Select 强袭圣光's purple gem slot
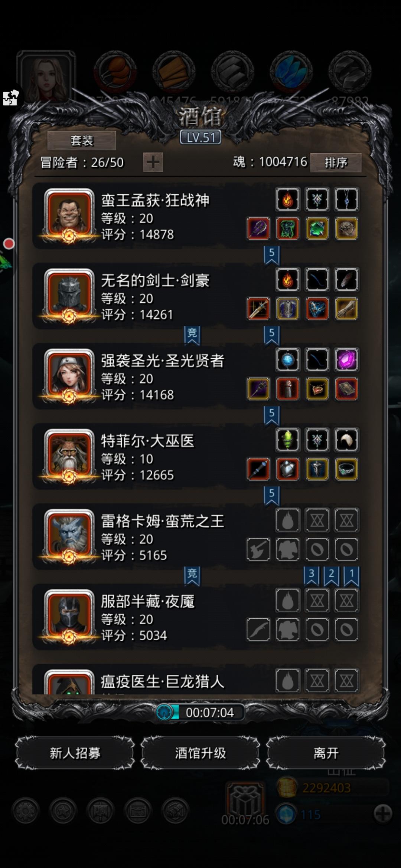Image resolution: width=401 pixels, height=868 pixels. pos(346,360)
